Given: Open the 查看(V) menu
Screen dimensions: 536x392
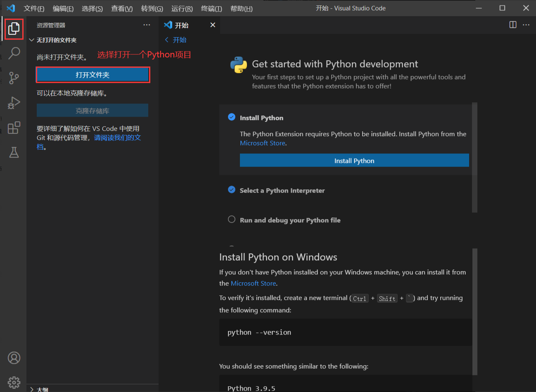Looking at the screenshot, I should 122,9.
